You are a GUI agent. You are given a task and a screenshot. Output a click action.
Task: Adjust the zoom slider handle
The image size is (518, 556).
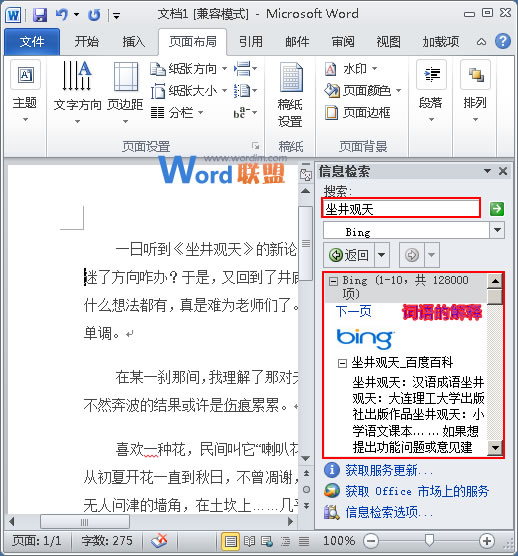coord(429,540)
